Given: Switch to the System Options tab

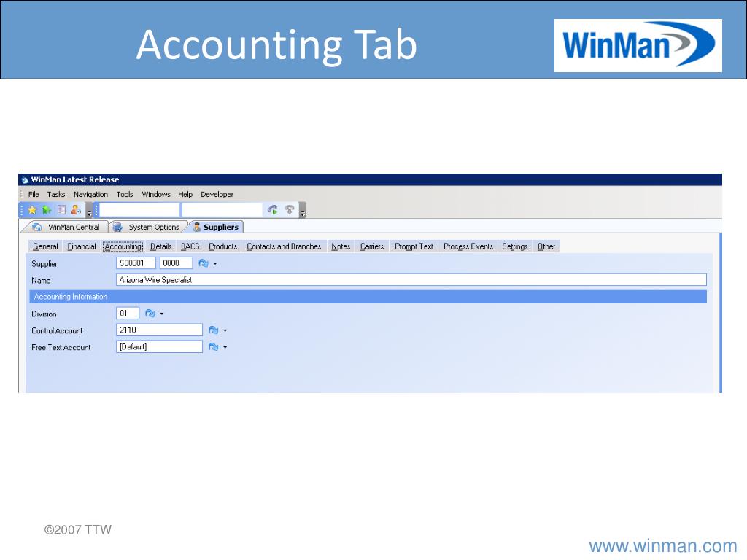Looking at the screenshot, I should click(x=149, y=227).
